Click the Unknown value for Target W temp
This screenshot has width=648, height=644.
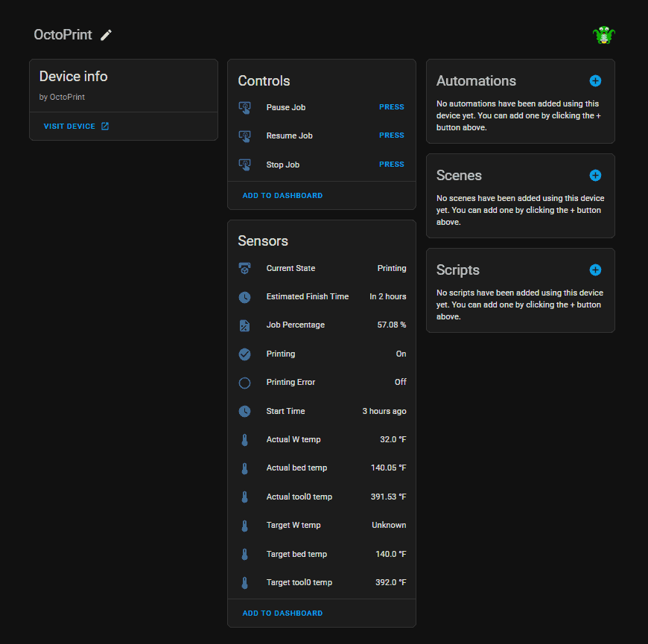point(389,526)
